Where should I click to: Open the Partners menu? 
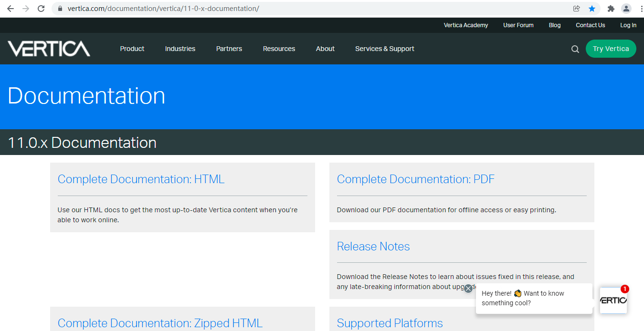point(229,49)
